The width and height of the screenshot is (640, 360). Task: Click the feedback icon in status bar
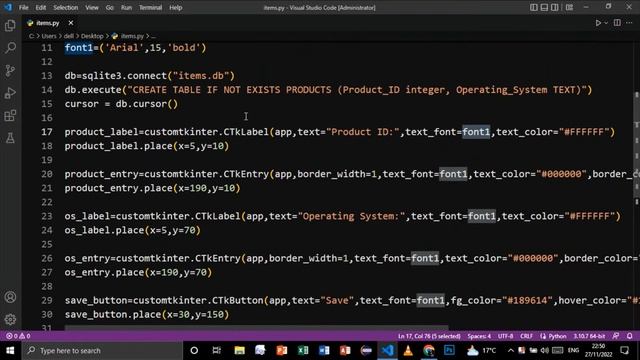(x=616, y=336)
